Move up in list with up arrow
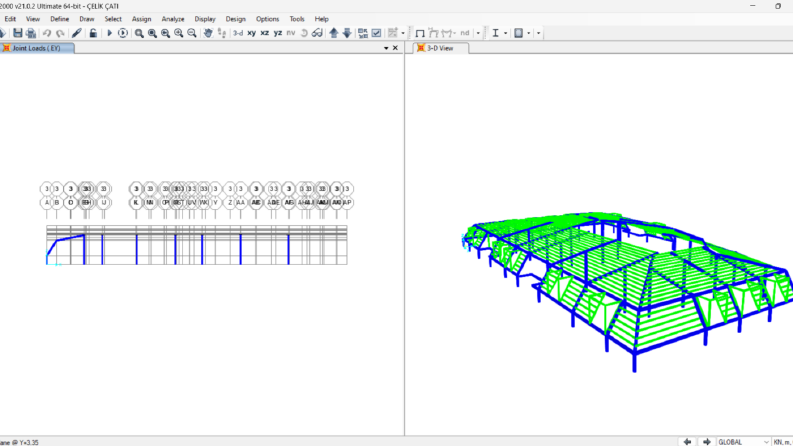Viewport: 793px width, 446px height. click(334, 33)
